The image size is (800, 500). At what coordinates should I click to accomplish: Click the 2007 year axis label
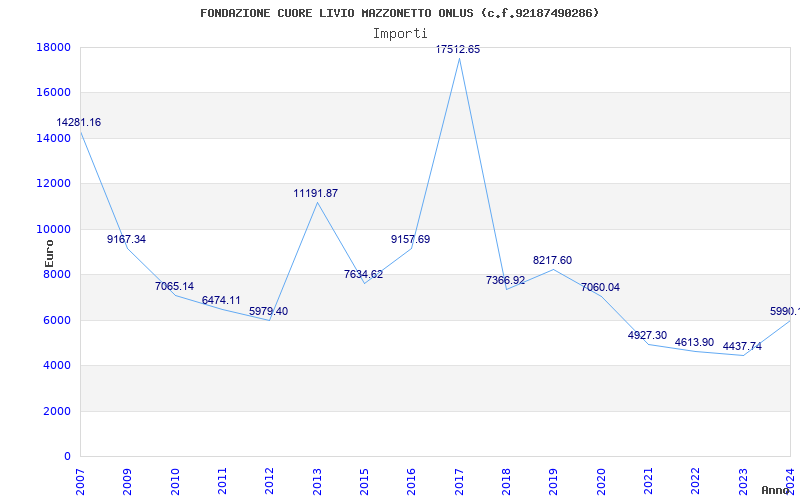point(80,482)
